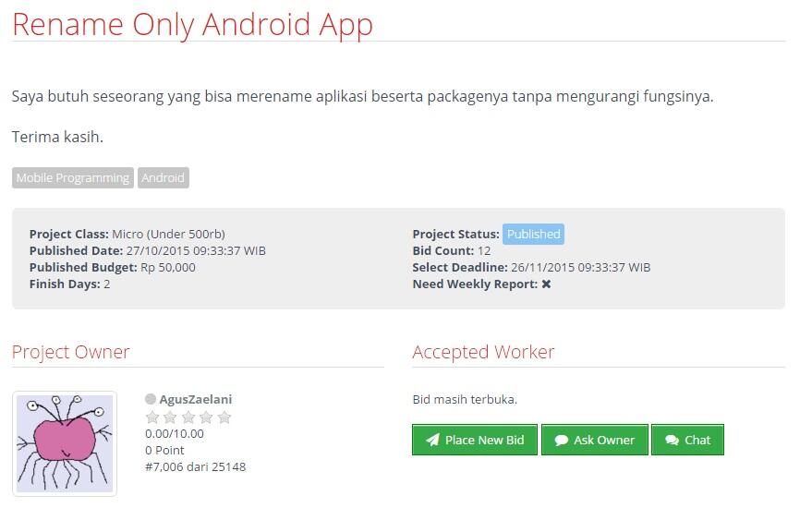This screenshot has width=812, height=508.
Task: Click the 'Bid Count: 12' text
Action: [452, 250]
